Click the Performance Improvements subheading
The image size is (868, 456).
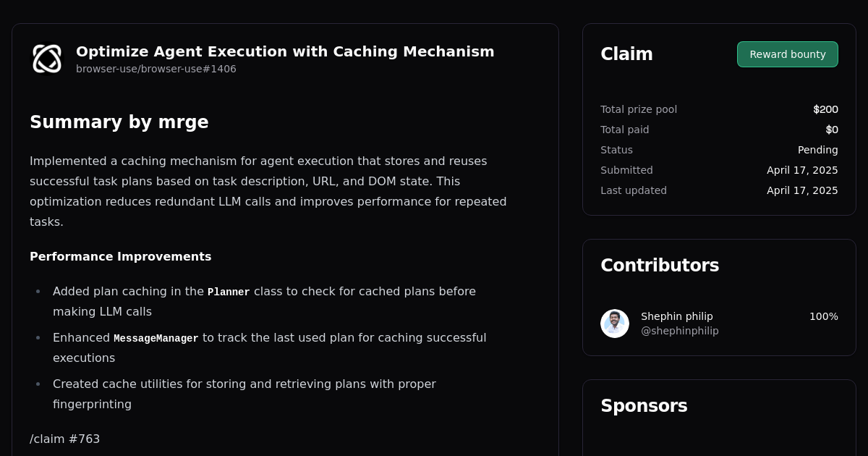(x=120, y=256)
